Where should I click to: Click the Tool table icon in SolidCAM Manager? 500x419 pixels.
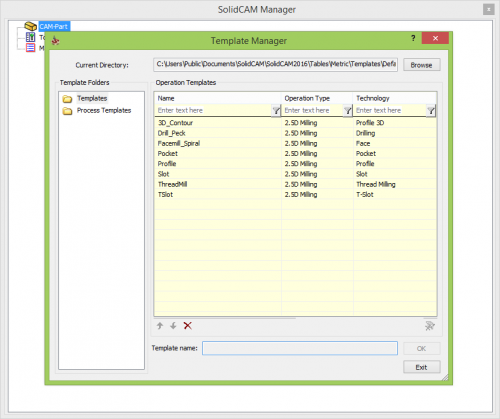click(x=30, y=37)
